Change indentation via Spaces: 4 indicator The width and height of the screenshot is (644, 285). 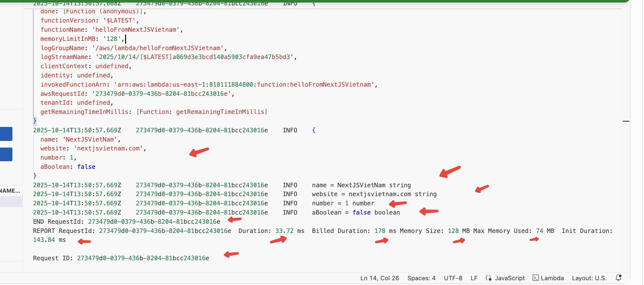click(421, 278)
